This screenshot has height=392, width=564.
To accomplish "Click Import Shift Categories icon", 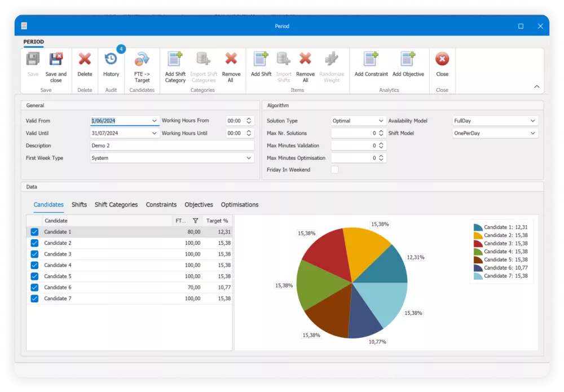I will tap(203, 59).
